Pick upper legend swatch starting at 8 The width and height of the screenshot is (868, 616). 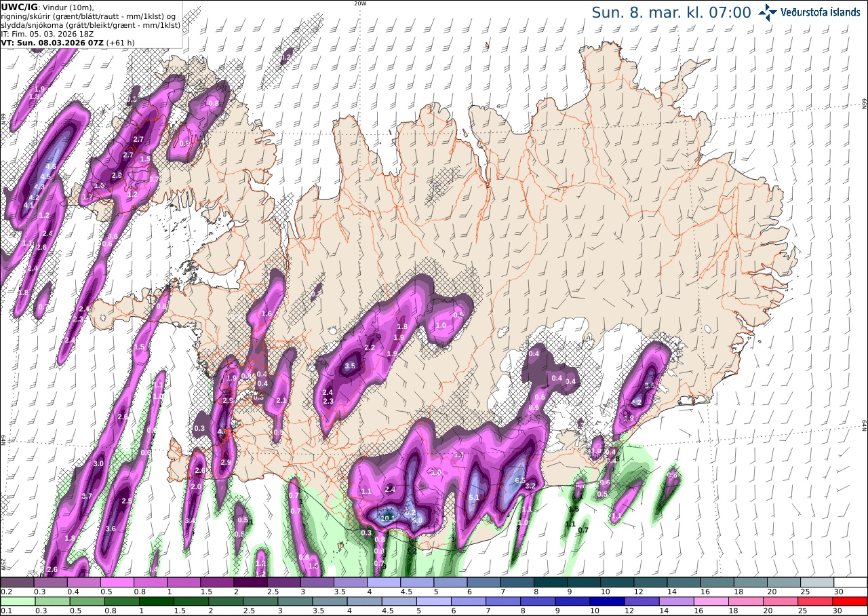551,582
